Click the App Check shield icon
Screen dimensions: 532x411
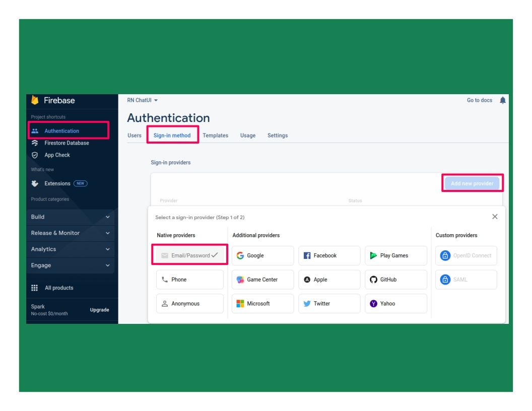35,155
